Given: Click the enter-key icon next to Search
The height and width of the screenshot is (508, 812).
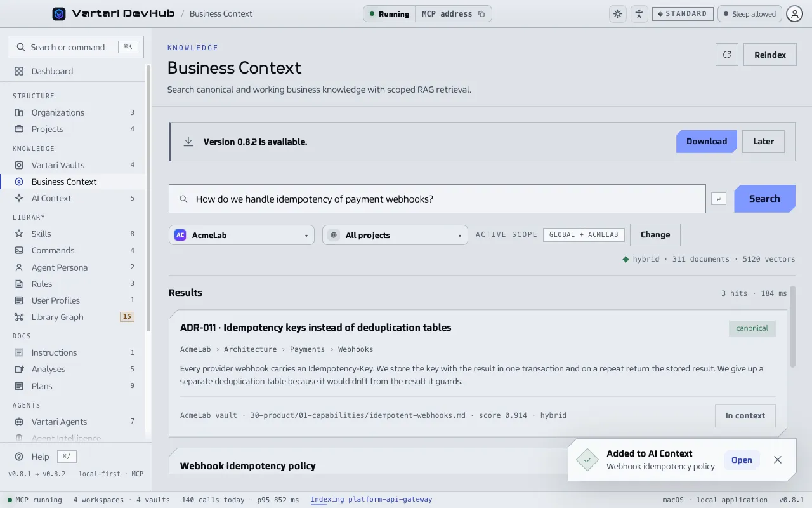Looking at the screenshot, I should click(718, 199).
